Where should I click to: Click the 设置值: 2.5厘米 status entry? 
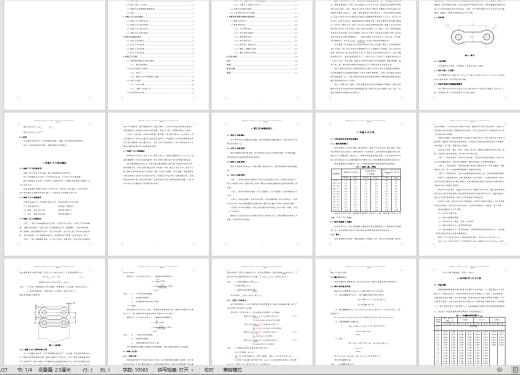pyautogui.click(x=54, y=370)
